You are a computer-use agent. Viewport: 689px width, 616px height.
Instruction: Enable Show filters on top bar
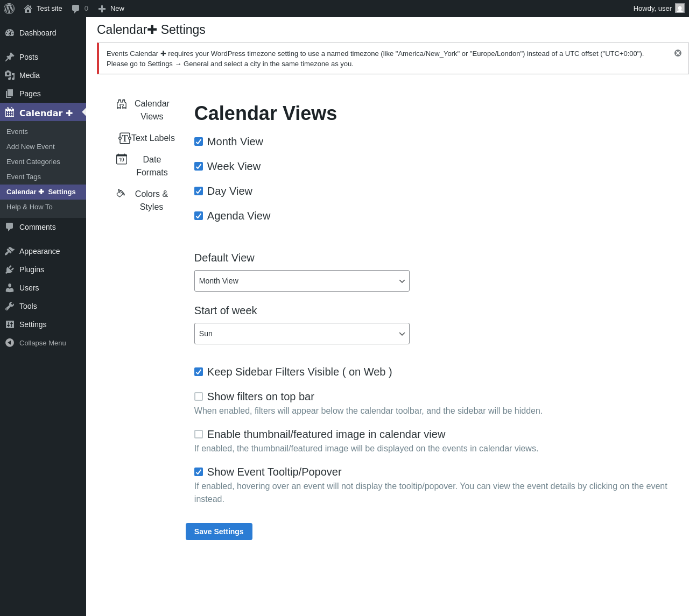point(199,396)
